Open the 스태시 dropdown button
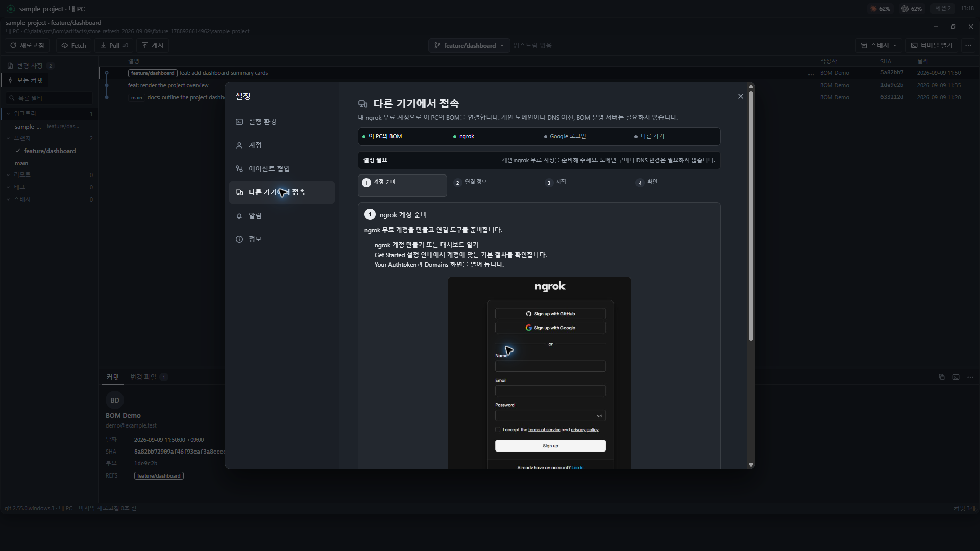Viewport: 980px width, 551px height. pos(878,45)
